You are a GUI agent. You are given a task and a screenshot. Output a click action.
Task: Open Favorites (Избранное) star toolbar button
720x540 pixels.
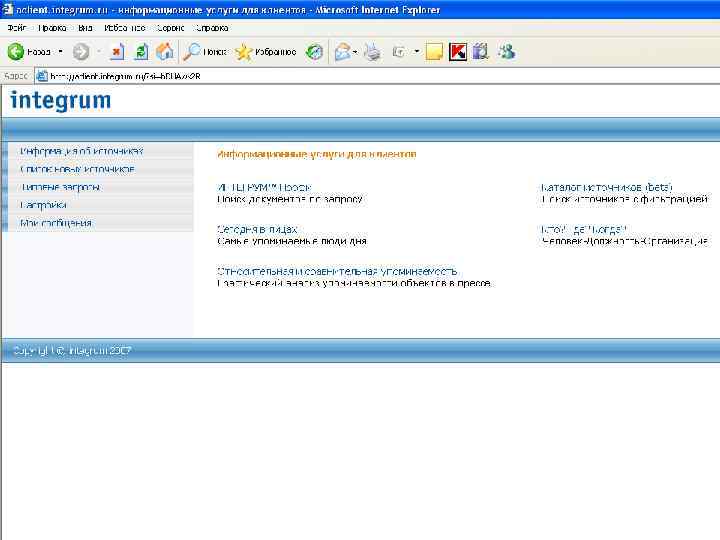[x=265, y=52]
